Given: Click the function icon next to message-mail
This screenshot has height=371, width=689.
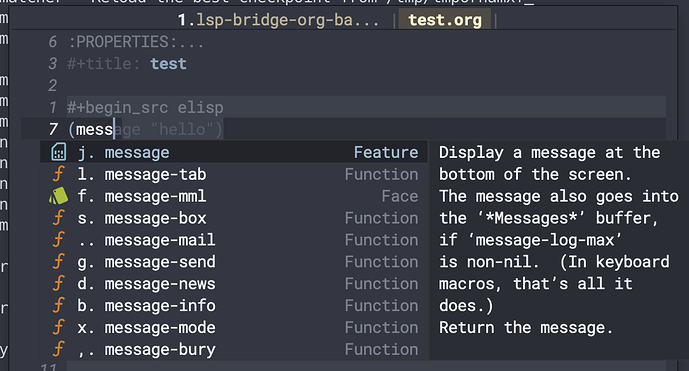Looking at the screenshot, I should click(x=58, y=240).
